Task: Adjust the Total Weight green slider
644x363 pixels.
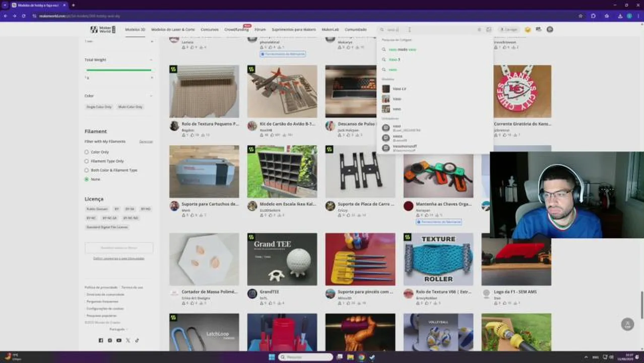Action: [x=119, y=70]
